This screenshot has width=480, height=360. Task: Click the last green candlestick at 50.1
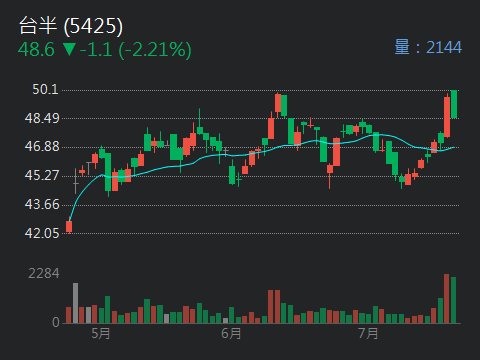[454, 104]
